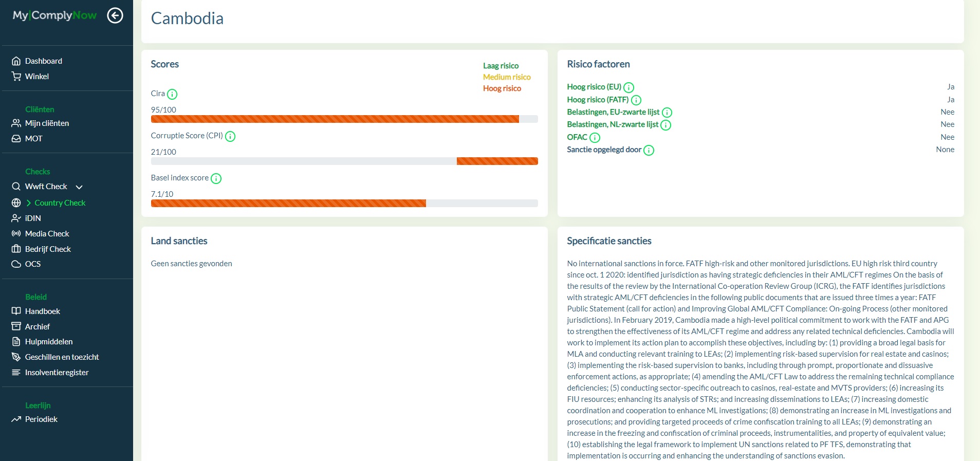
Task: Show info for Sanctie opgelegd door
Action: click(x=649, y=150)
